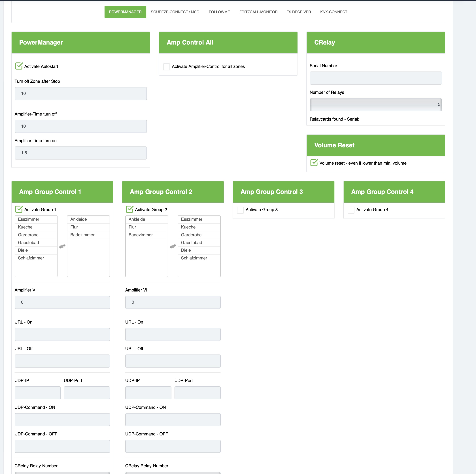Uncheck Activate Group 1
The height and width of the screenshot is (474, 476).
tap(19, 209)
